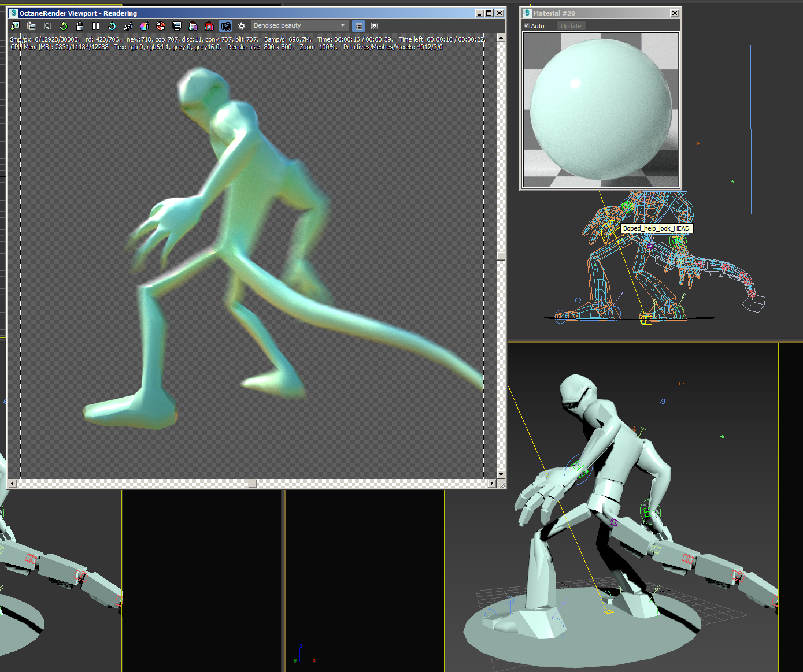803x672 pixels.
Task: Click the red target picker icon
Action: pyautogui.click(x=161, y=26)
